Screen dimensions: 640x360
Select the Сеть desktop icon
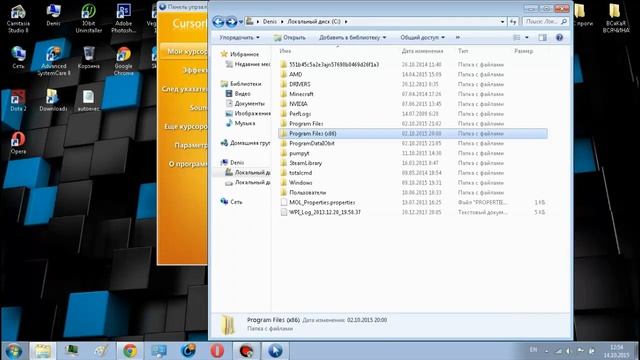18,58
